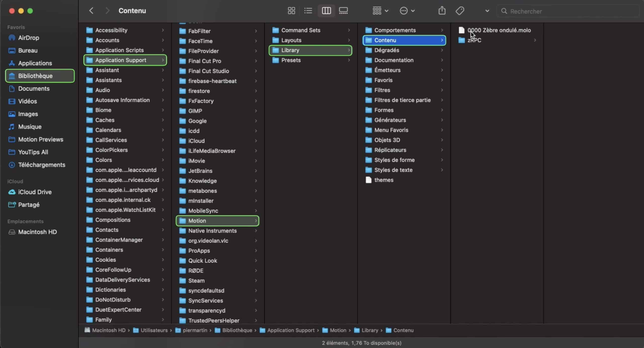
Task: Select the Émetteurs folder
Action: pos(404,70)
